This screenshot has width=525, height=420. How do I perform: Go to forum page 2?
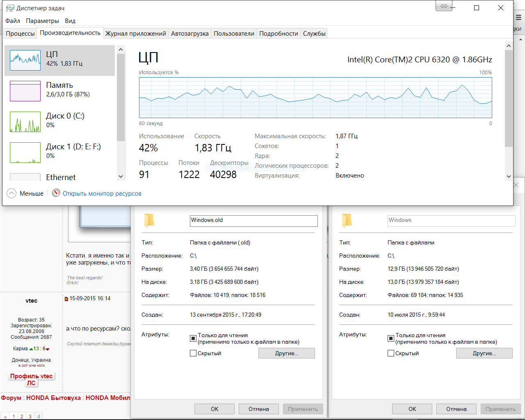(22, 416)
